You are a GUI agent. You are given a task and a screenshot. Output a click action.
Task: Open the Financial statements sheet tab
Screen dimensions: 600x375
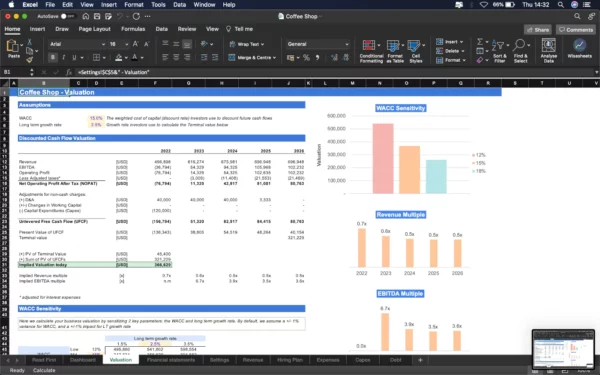click(171, 360)
